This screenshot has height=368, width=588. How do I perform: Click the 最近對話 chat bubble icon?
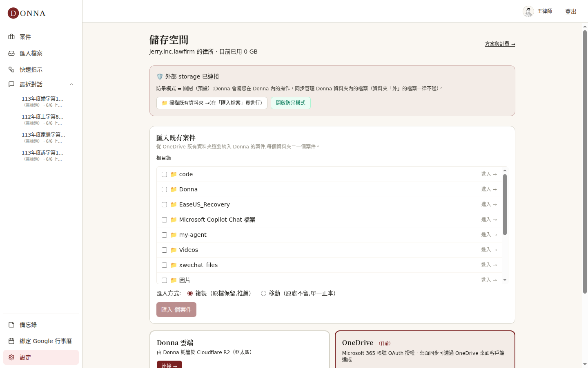pos(11,84)
